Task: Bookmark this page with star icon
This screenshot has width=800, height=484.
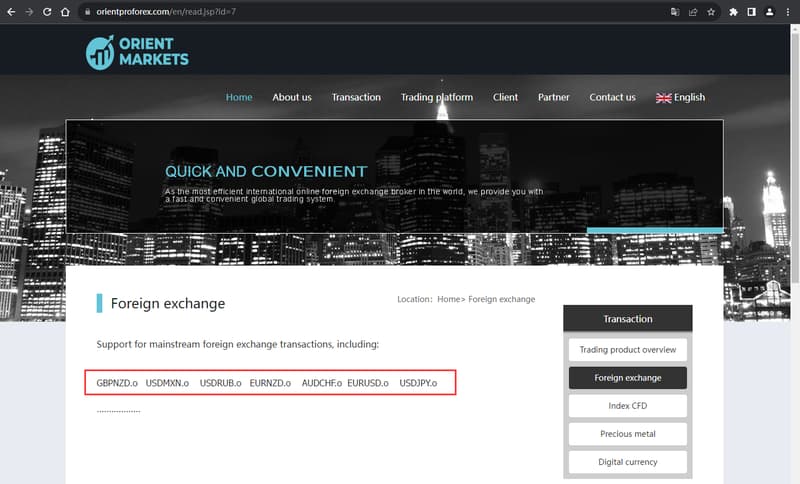Action: click(x=711, y=12)
